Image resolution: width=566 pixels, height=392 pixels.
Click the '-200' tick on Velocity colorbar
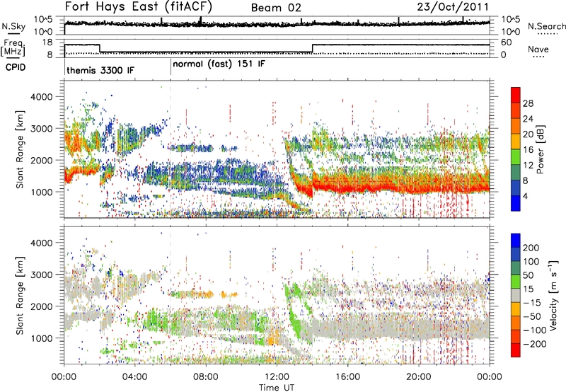coord(534,344)
